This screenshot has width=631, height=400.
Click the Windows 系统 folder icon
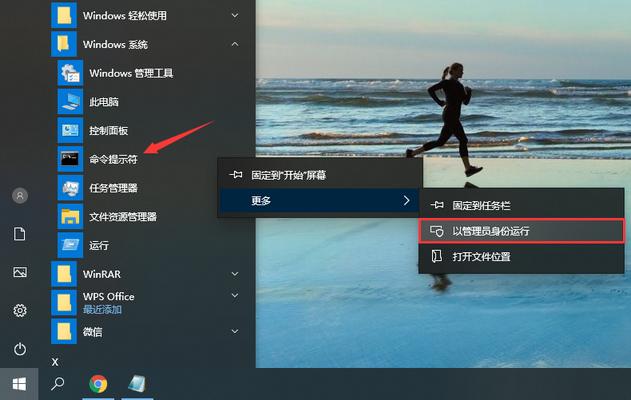(x=64, y=44)
